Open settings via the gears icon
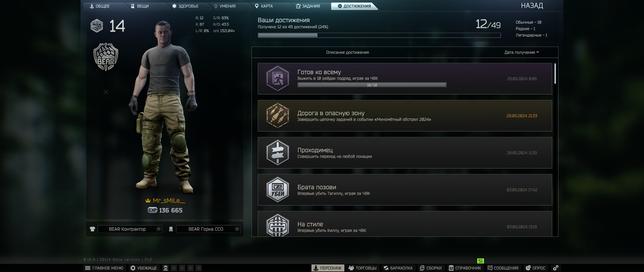Viewport: 644px width, 272px height. click(556, 268)
